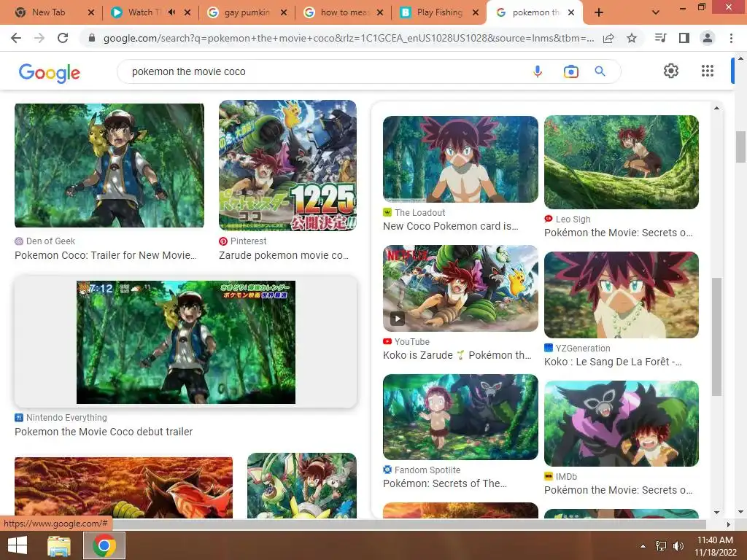Open The Loadout New Coco card link
Screen dimensions: 747x560
click(450, 226)
